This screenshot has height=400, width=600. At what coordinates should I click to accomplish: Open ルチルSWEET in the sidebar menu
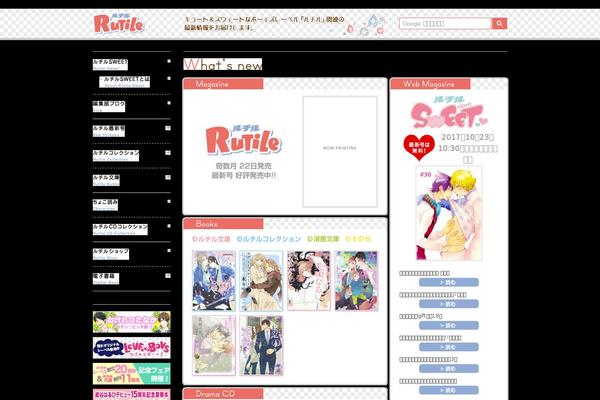tap(110, 64)
